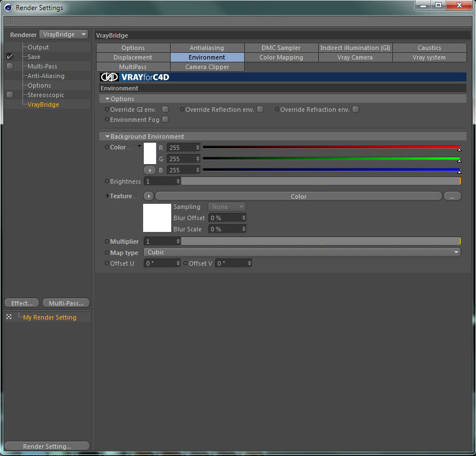Image resolution: width=476 pixels, height=456 pixels.
Task: Enable the Stereoscopic checkbox
Action: click(x=10, y=94)
